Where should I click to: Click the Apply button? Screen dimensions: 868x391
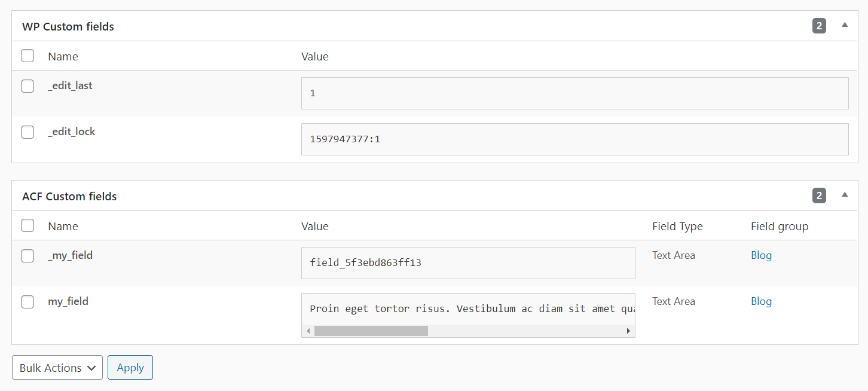point(130,368)
